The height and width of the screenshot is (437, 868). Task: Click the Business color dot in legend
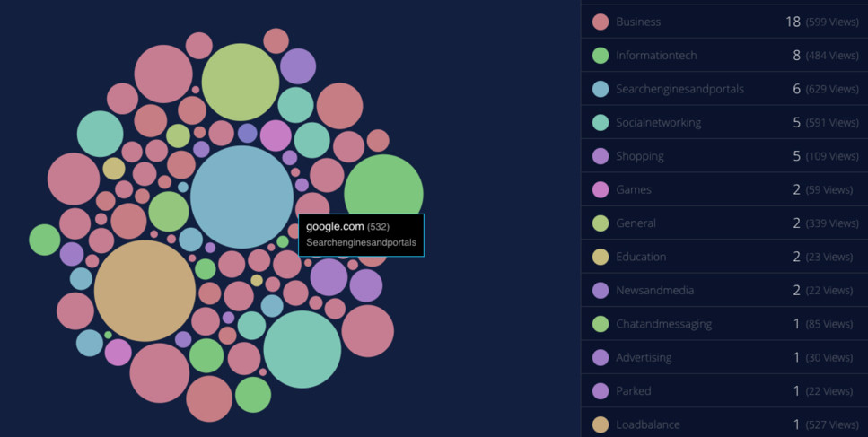click(601, 22)
